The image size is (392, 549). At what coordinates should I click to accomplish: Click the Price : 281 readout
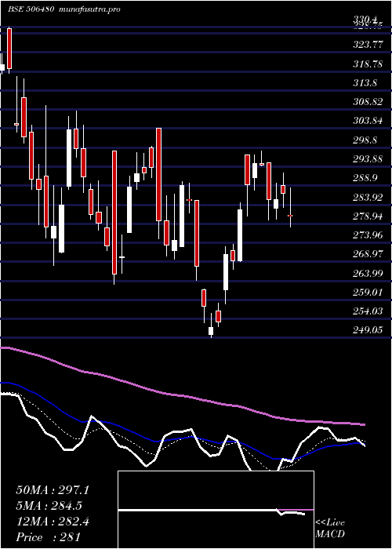49,537
